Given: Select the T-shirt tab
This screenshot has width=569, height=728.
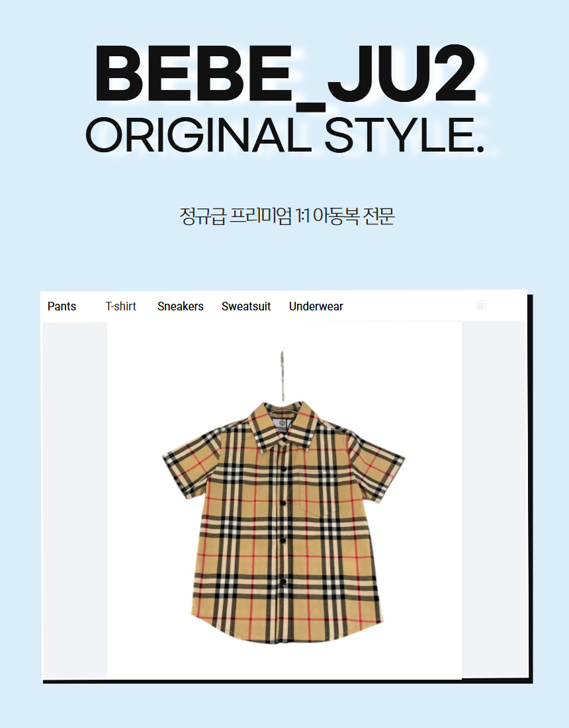Looking at the screenshot, I should [120, 306].
